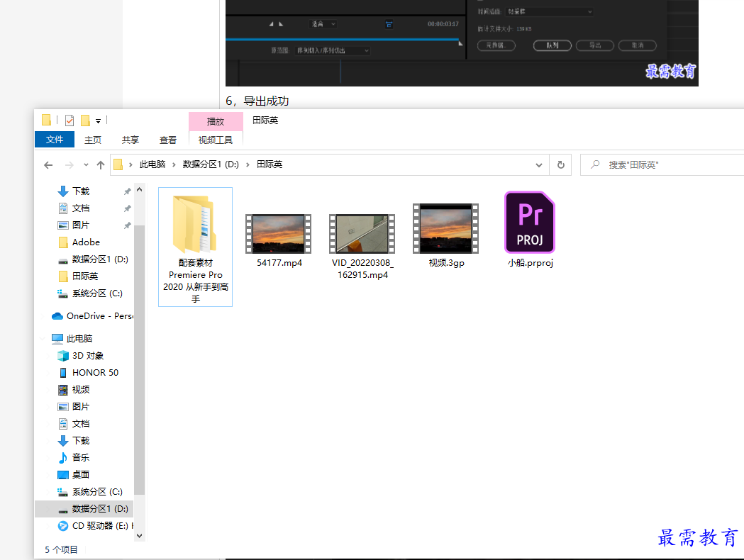Select OneDrive - Personal in sidebar

coord(93,316)
